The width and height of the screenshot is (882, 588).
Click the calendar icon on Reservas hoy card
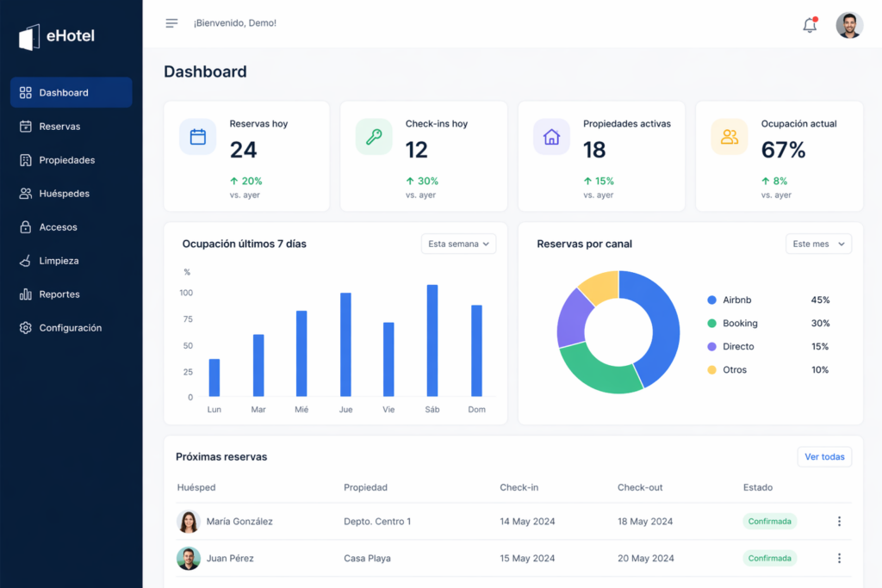(197, 137)
